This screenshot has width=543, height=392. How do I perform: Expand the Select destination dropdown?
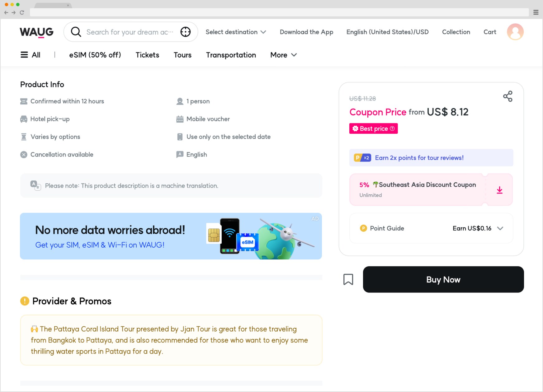[x=236, y=32]
